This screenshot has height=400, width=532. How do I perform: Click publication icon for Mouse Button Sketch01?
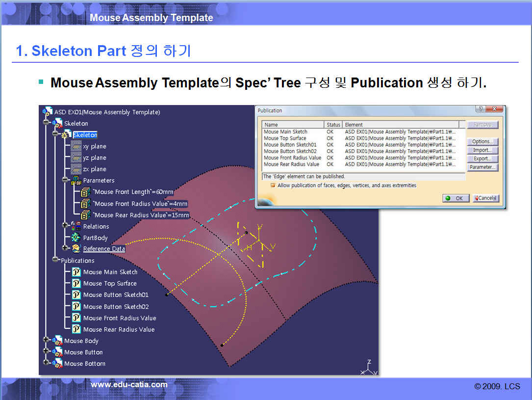tap(76, 295)
